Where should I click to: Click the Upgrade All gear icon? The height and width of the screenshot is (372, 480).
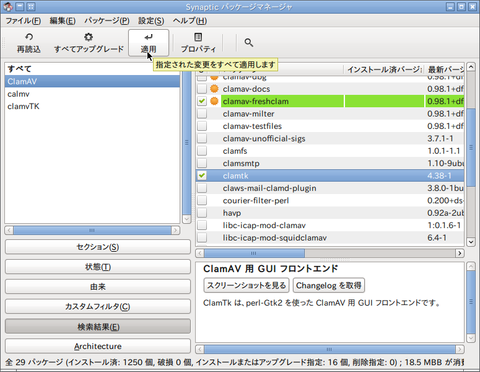[x=88, y=37]
